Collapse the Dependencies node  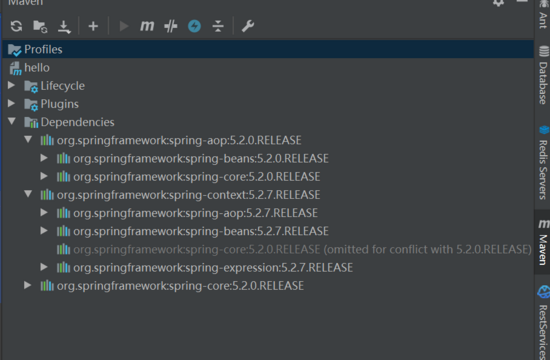click(x=12, y=121)
